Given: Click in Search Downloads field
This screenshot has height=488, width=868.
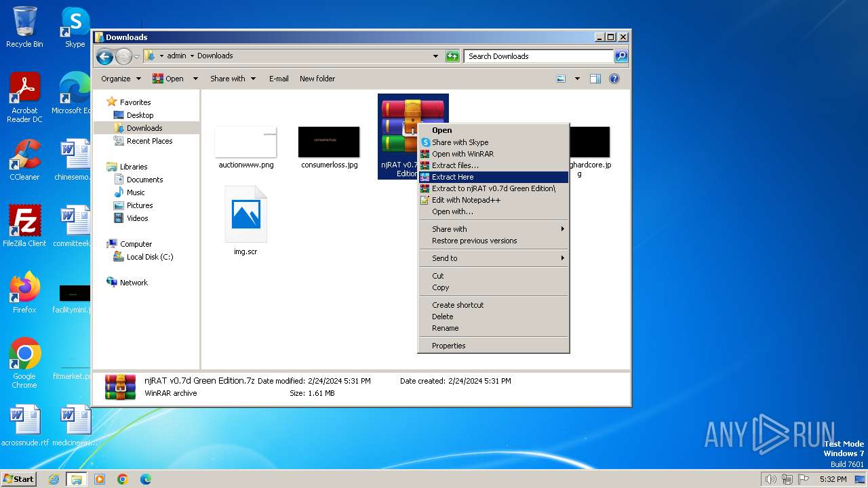Looking at the screenshot, I should (x=539, y=56).
